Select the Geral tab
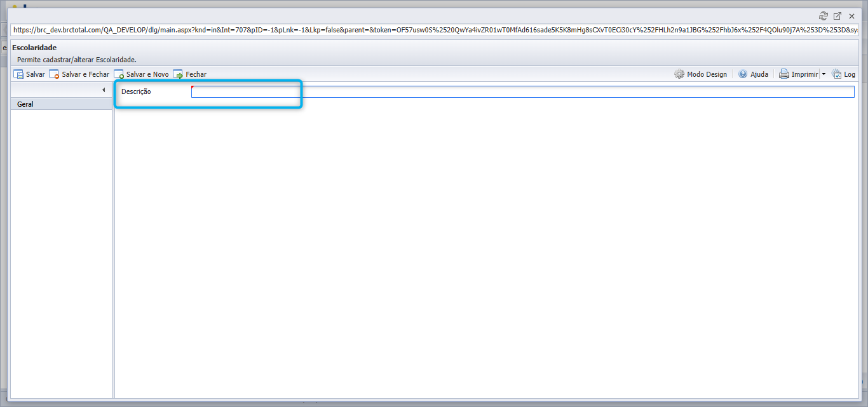The image size is (868, 407). [x=62, y=104]
